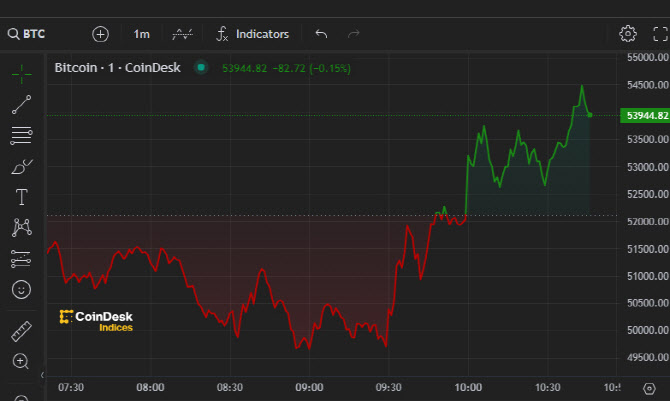Redo the chart action
Viewport: 670px width, 401px height.
(354, 34)
